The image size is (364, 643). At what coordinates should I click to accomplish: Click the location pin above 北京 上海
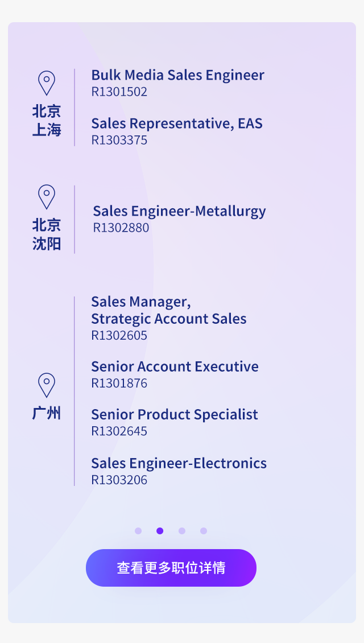click(x=46, y=83)
